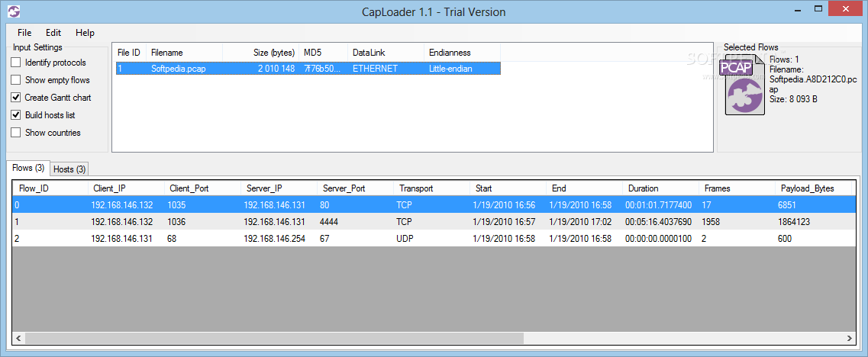Screen dimensions: 868x357
Task: Enable the Show countries checkbox
Action: pos(16,133)
